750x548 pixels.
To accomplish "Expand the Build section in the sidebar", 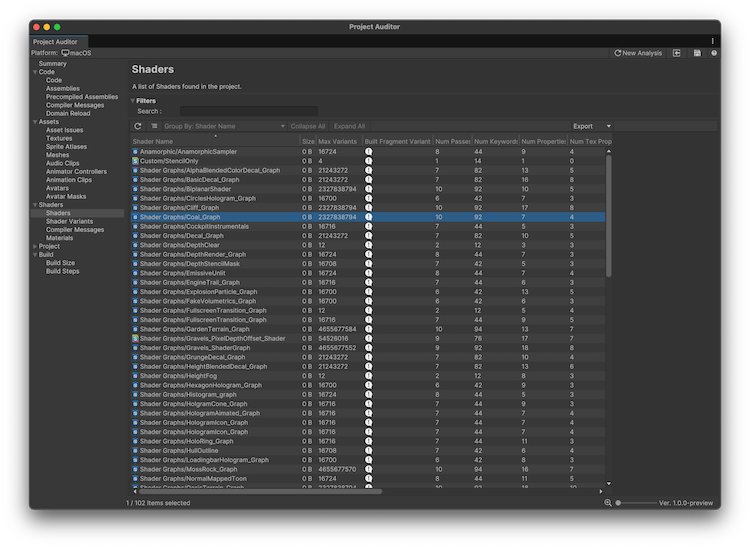I will pyautogui.click(x=35, y=254).
